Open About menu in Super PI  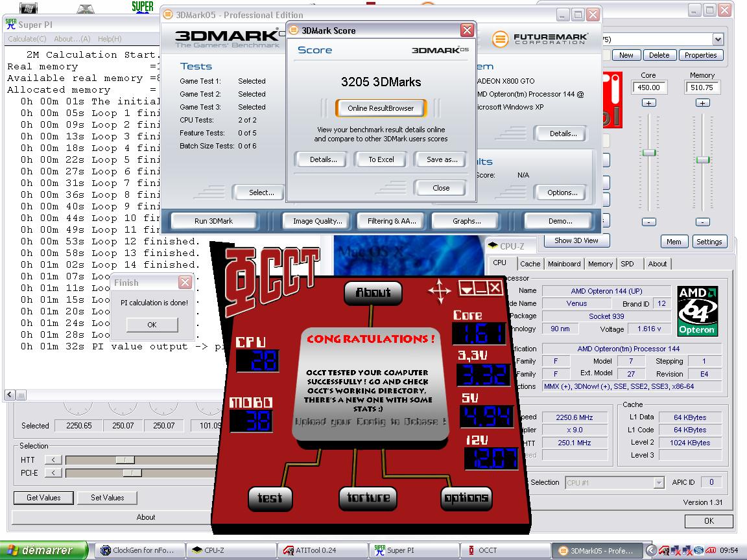coord(72,39)
